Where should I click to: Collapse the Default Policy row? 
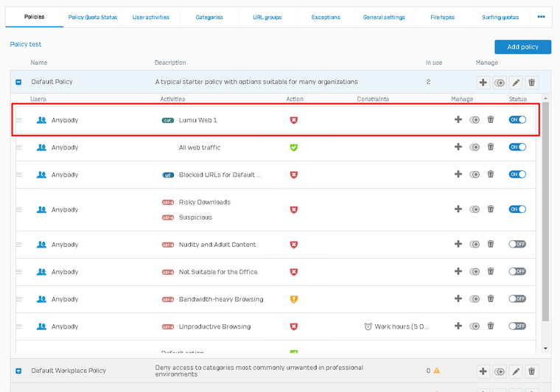point(18,83)
